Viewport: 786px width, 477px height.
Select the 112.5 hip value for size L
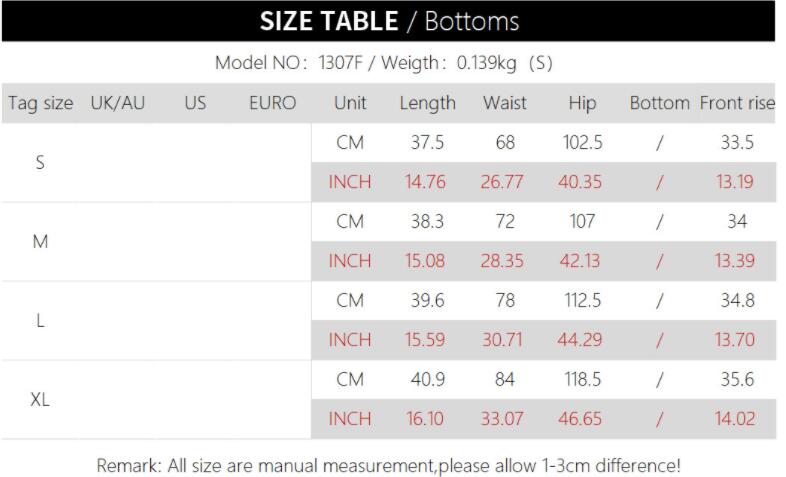[581, 300]
